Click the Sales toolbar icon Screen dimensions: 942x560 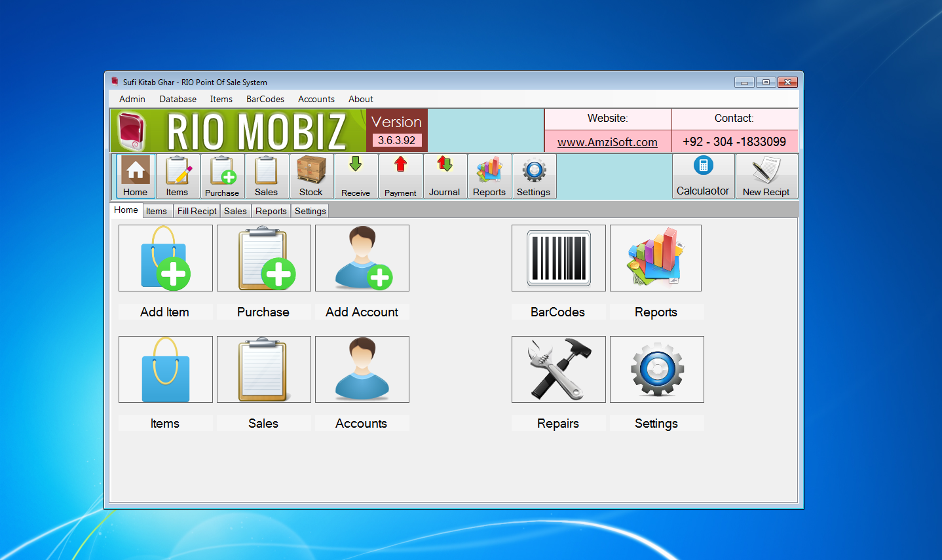click(x=267, y=176)
